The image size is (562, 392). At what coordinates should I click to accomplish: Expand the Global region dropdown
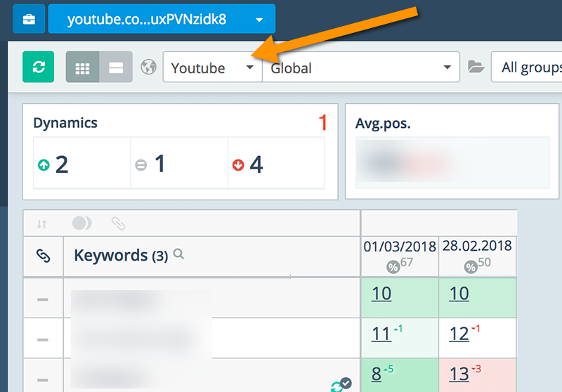(360, 67)
